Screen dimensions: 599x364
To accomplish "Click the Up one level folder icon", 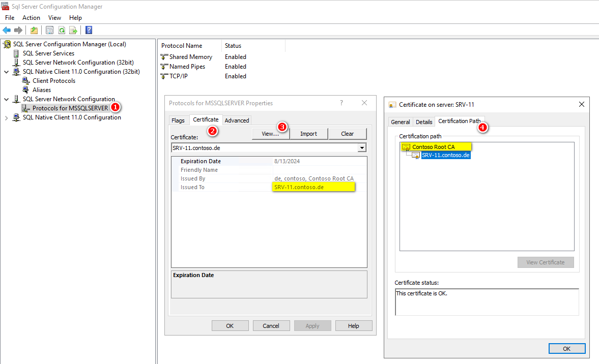I will coord(34,30).
